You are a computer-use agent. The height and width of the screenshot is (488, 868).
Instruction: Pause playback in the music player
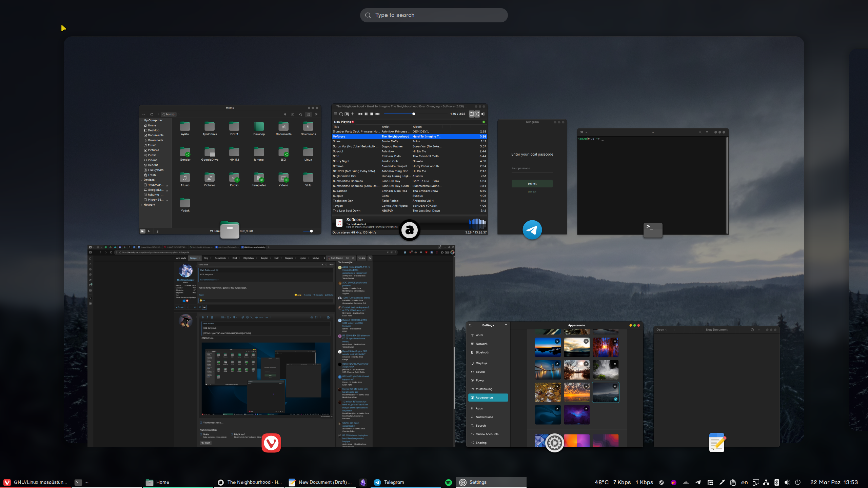coord(366,114)
